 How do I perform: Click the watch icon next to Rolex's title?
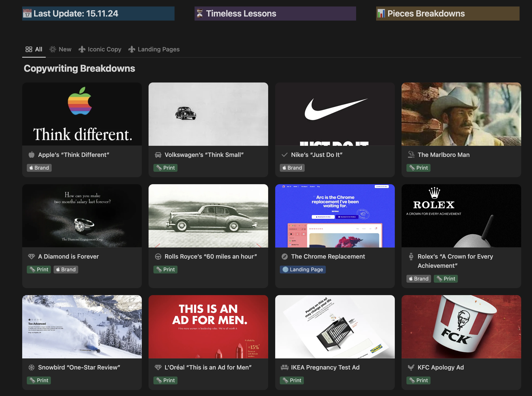(x=411, y=256)
